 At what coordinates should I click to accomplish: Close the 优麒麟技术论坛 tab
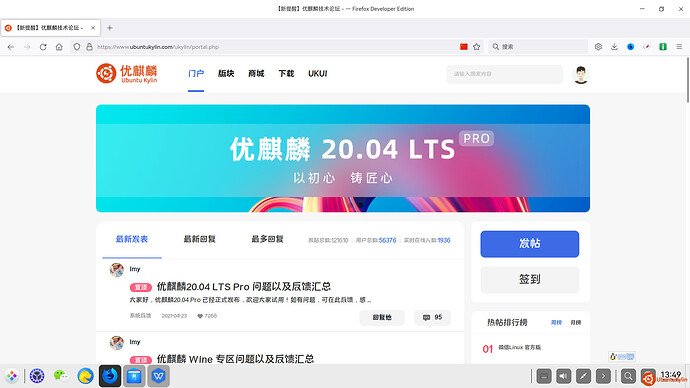click(93, 28)
